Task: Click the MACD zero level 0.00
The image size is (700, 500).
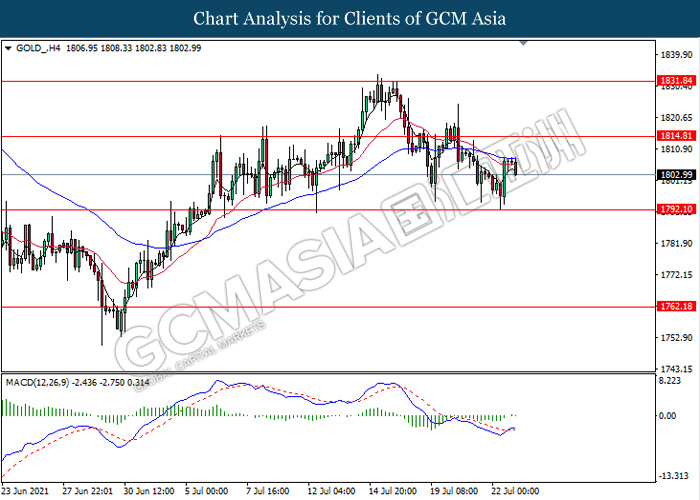Action: [x=667, y=416]
